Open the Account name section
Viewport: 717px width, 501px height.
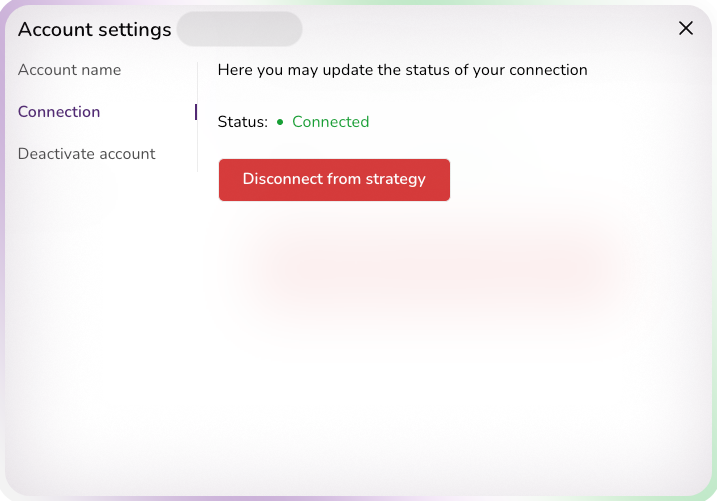coord(69,70)
